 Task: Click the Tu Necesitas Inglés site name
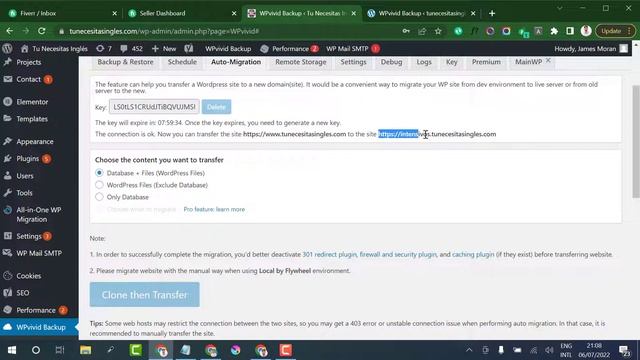[x=54, y=49]
